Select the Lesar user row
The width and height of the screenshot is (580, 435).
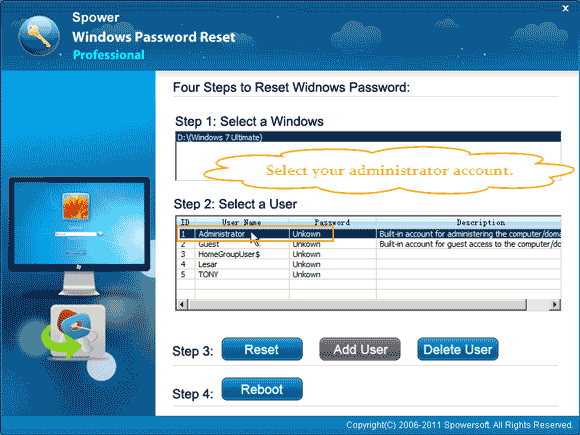(x=368, y=264)
